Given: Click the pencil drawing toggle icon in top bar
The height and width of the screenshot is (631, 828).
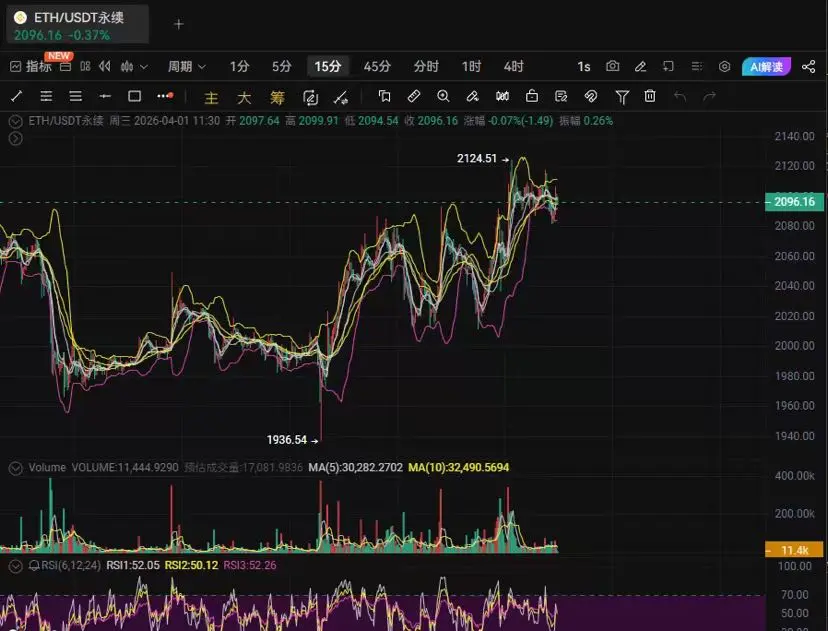Looking at the screenshot, I should [641, 66].
